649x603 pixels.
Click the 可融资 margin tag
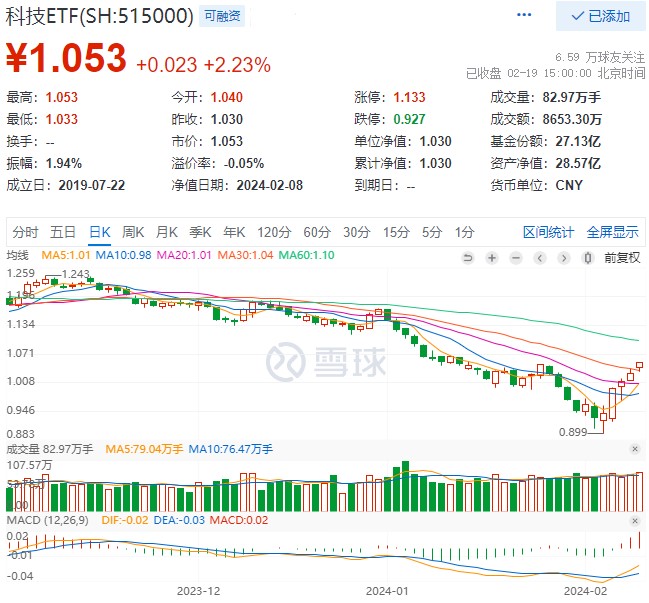point(222,17)
